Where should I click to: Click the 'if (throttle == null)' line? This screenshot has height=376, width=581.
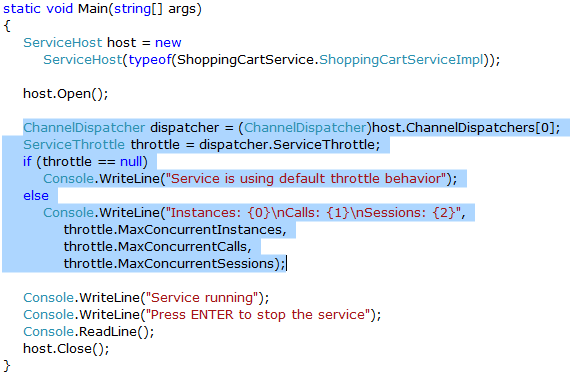pyautogui.click(x=85, y=162)
